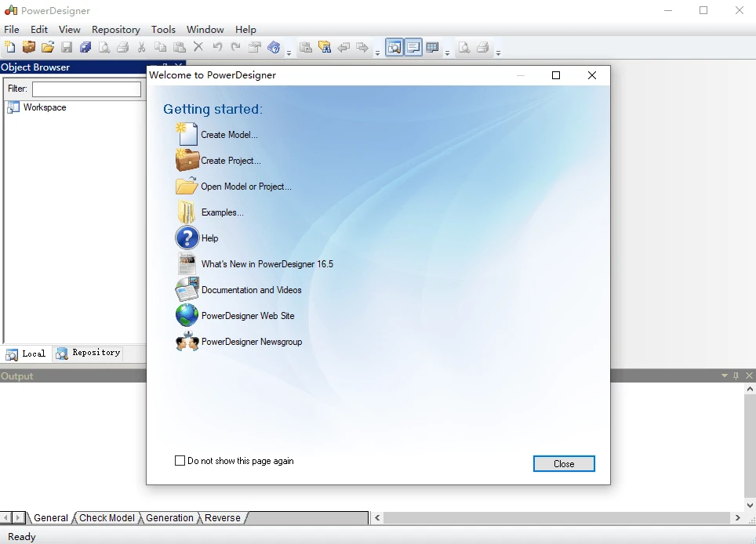Click the Redo arrow toolbar icon
Screen dimensions: 756x544
pos(236,47)
